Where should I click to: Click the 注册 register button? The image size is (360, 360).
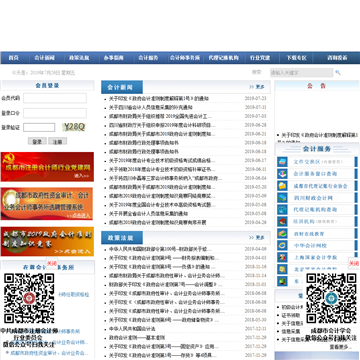[57, 141]
